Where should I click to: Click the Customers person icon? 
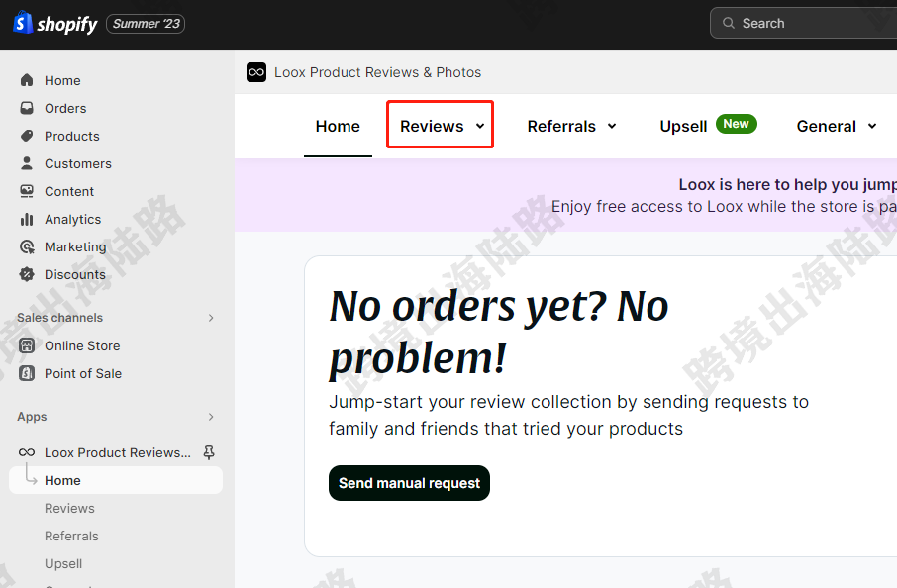click(x=27, y=163)
